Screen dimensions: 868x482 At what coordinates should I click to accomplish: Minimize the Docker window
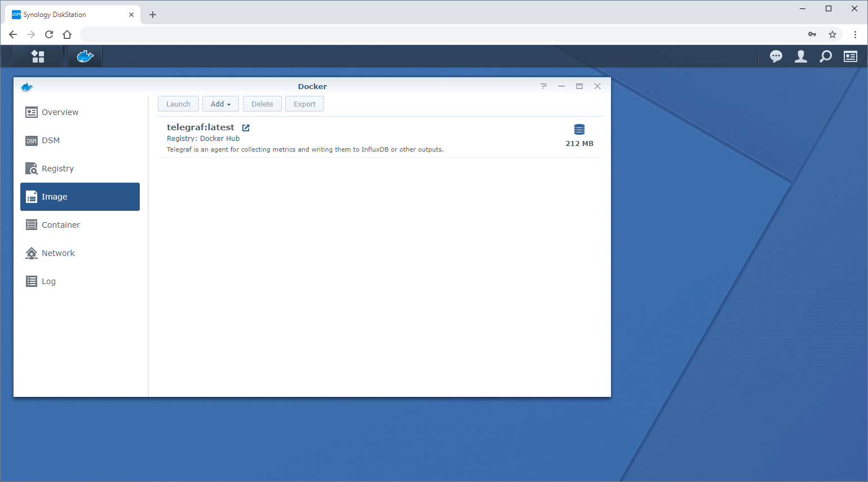561,86
